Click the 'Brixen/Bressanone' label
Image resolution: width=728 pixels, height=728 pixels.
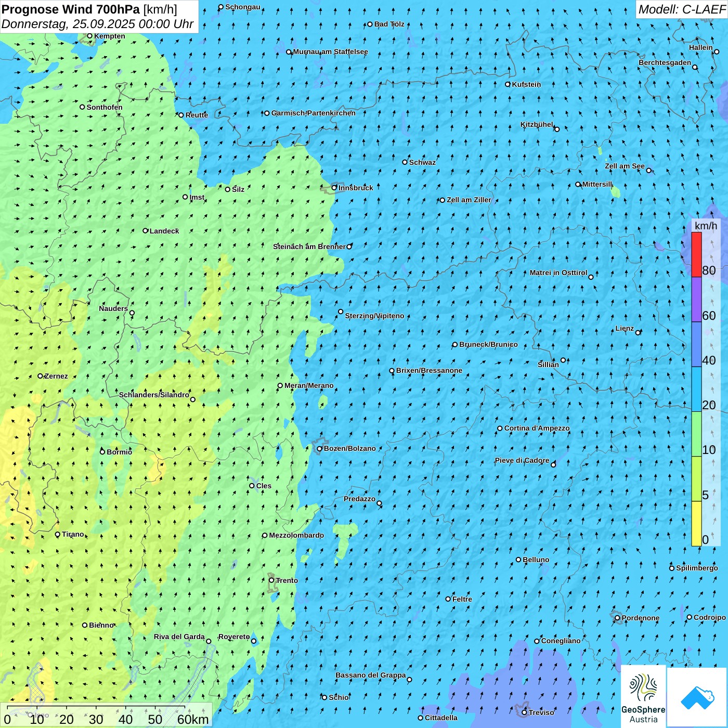[x=429, y=370]
